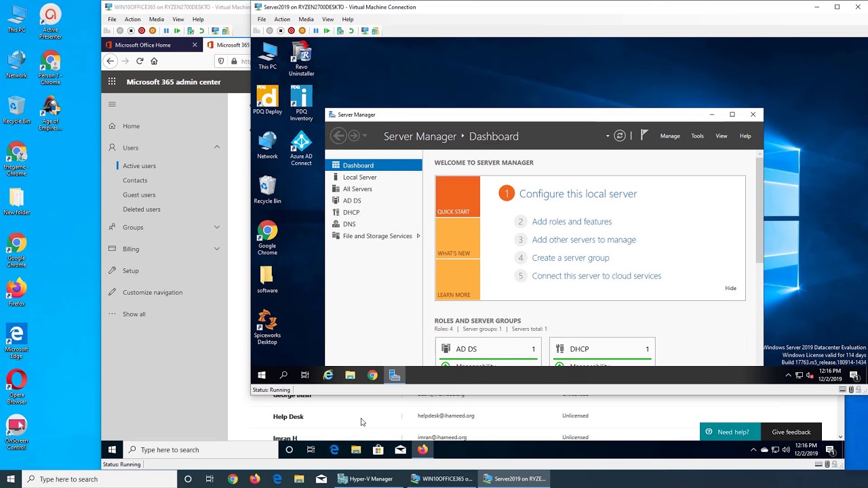
Task: Open Active users in admin center
Action: click(x=139, y=166)
